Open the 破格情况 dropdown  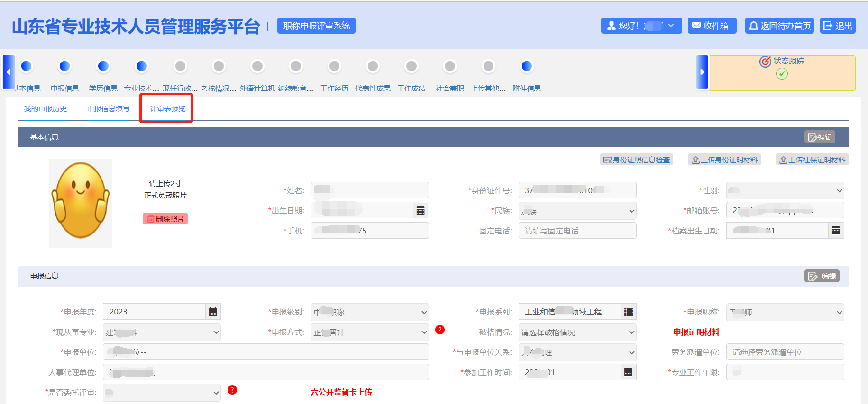[577, 332]
